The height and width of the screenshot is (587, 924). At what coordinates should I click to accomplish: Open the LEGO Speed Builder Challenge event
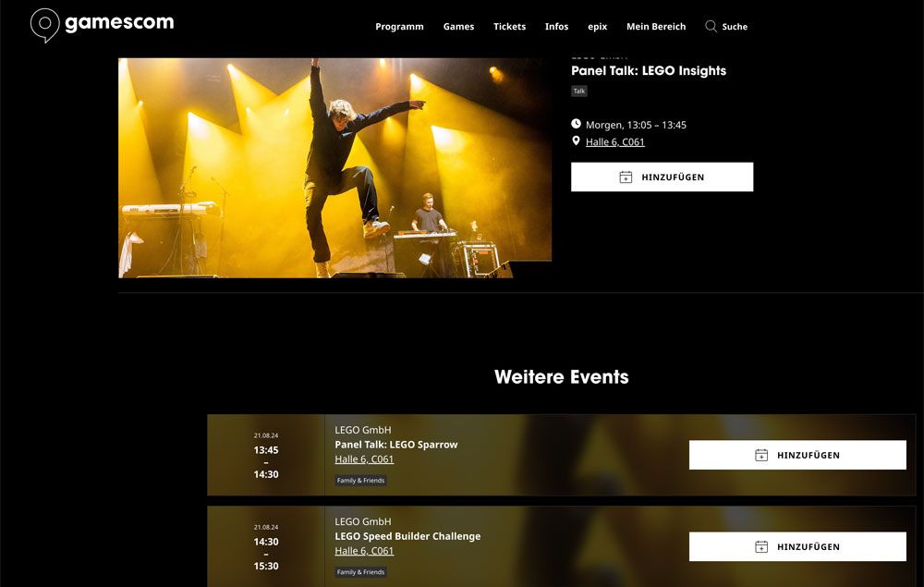pos(407,536)
